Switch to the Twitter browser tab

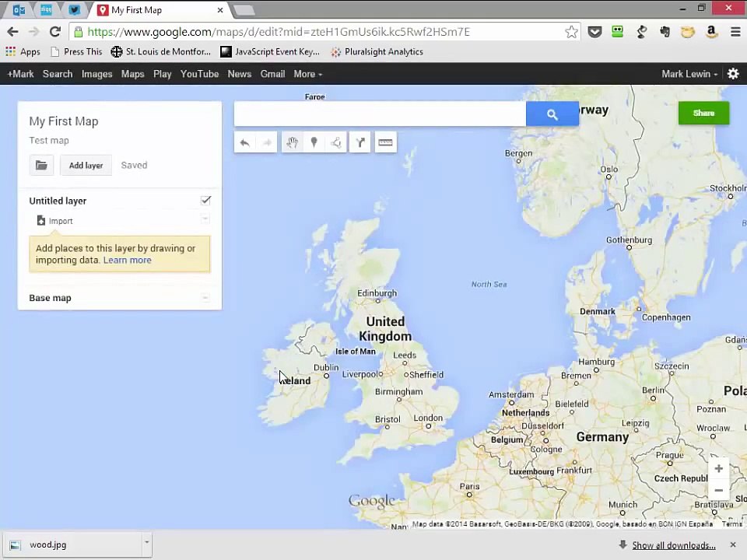(x=75, y=9)
